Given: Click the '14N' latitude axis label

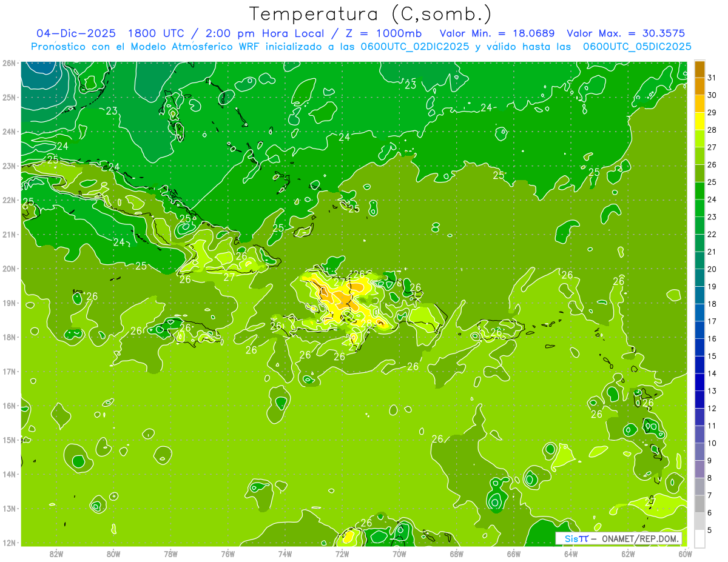Looking at the screenshot, I should [x=8, y=474].
